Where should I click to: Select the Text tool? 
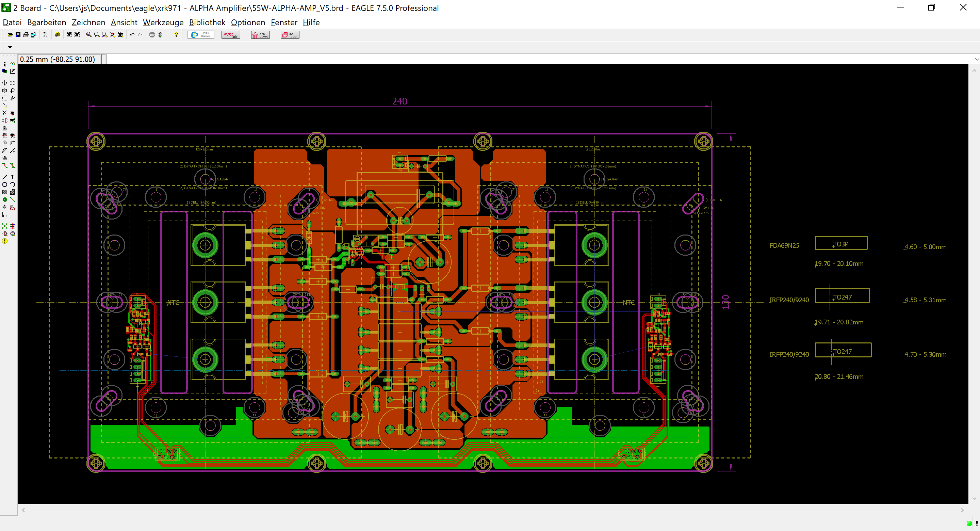(13, 177)
